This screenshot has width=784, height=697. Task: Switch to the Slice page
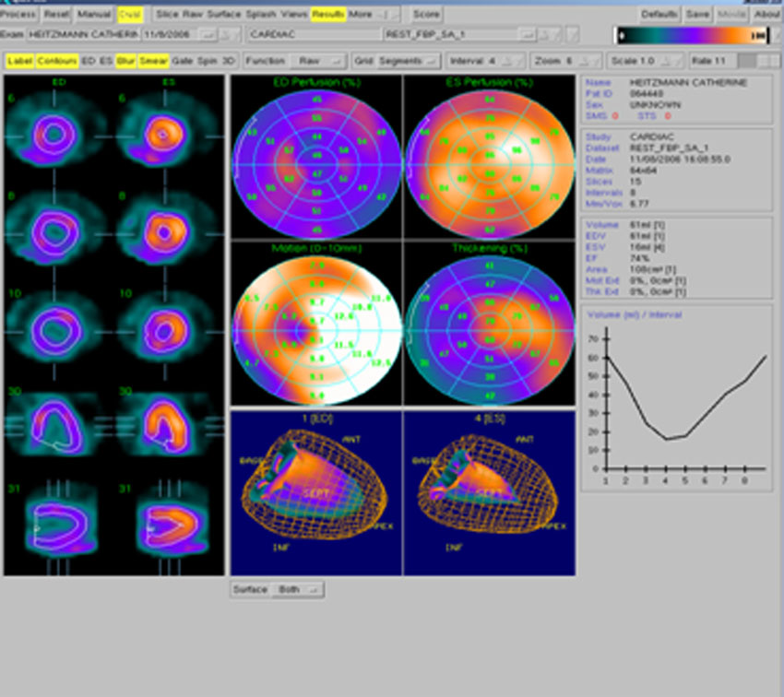tap(167, 15)
